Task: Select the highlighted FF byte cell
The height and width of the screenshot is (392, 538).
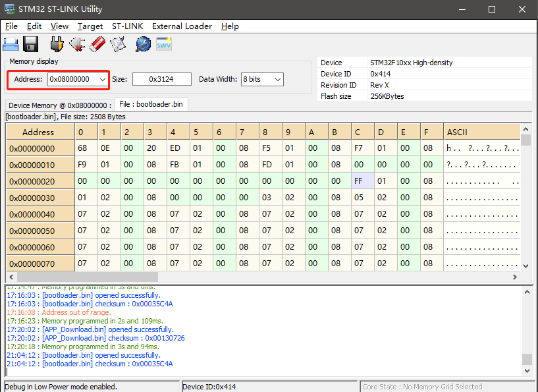Action: 358,181
